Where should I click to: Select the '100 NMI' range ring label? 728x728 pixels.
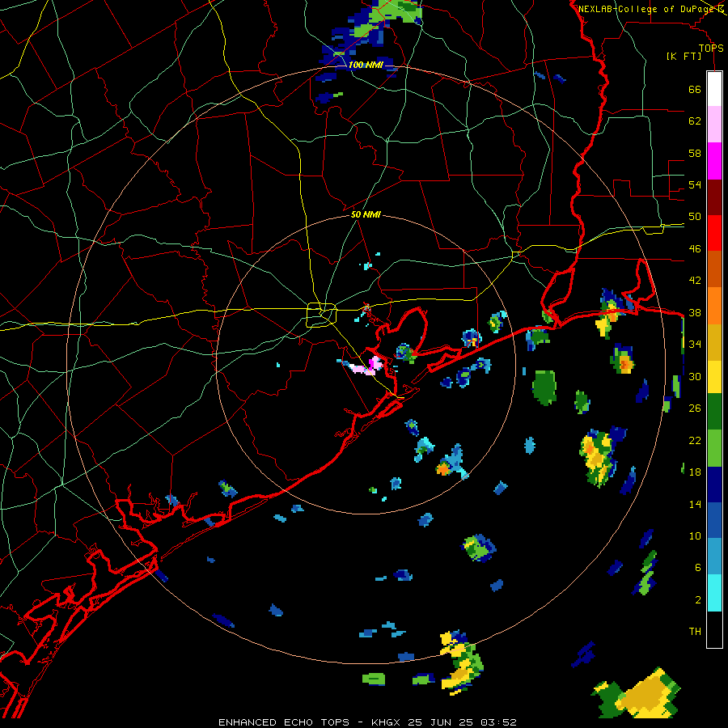(366, 65)
